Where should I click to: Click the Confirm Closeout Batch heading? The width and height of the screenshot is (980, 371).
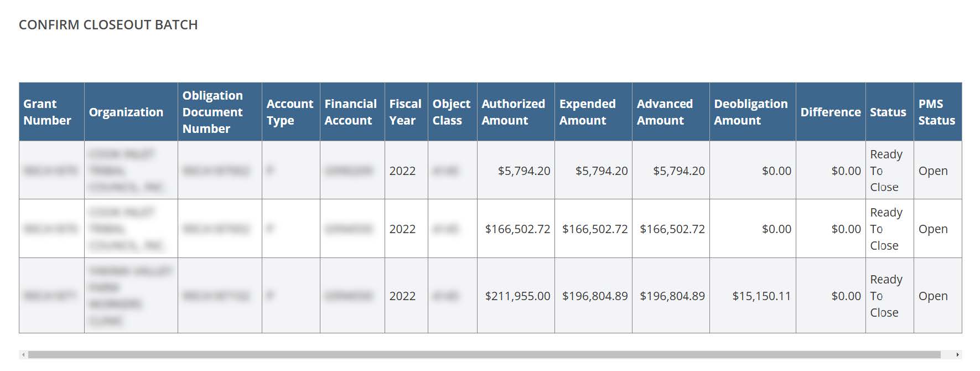[x=108, y=25]
